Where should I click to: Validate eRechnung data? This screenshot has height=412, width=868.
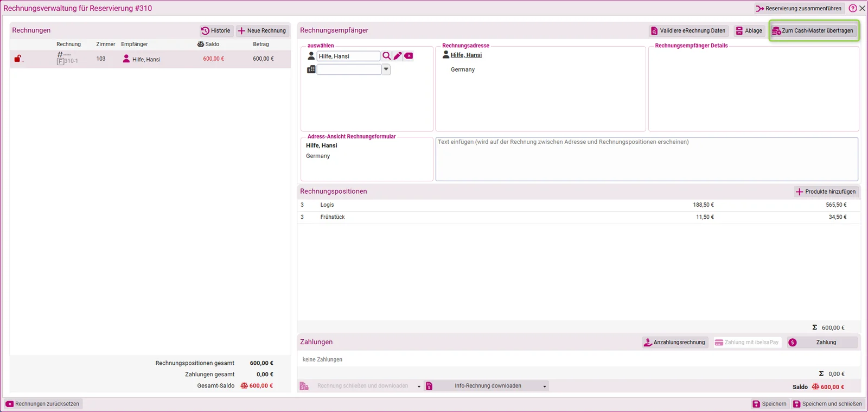pyautogui.click(x=688, y=31)
